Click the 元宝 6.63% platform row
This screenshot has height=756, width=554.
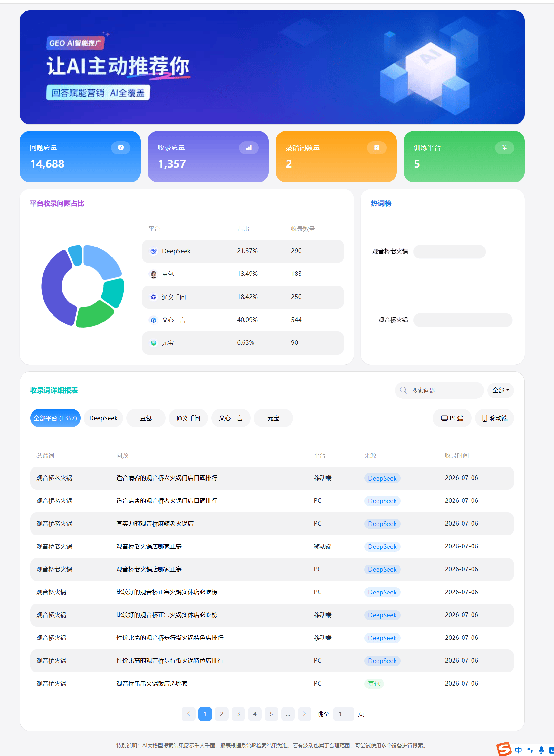click(243, 343)
